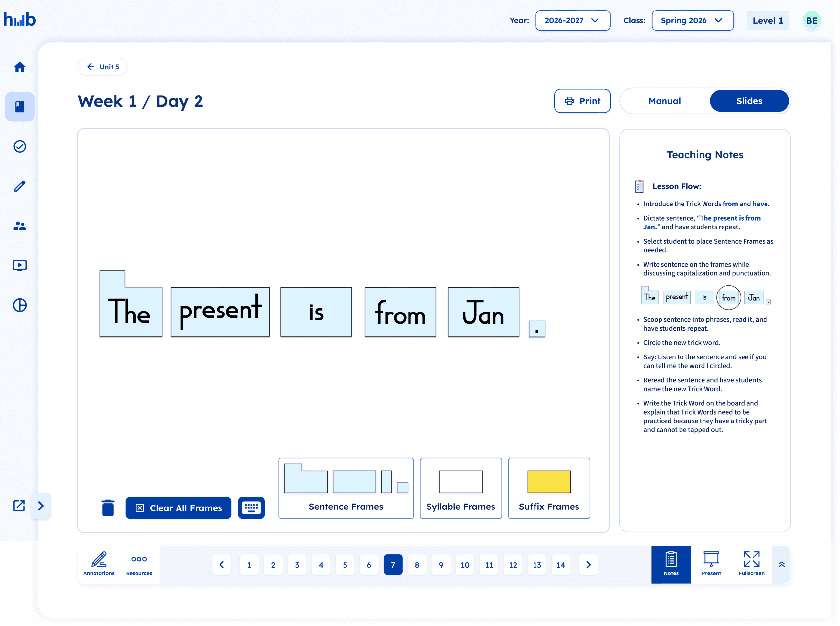Click the Clear All Frames button
Screen dimensions: 840x626
178,508
